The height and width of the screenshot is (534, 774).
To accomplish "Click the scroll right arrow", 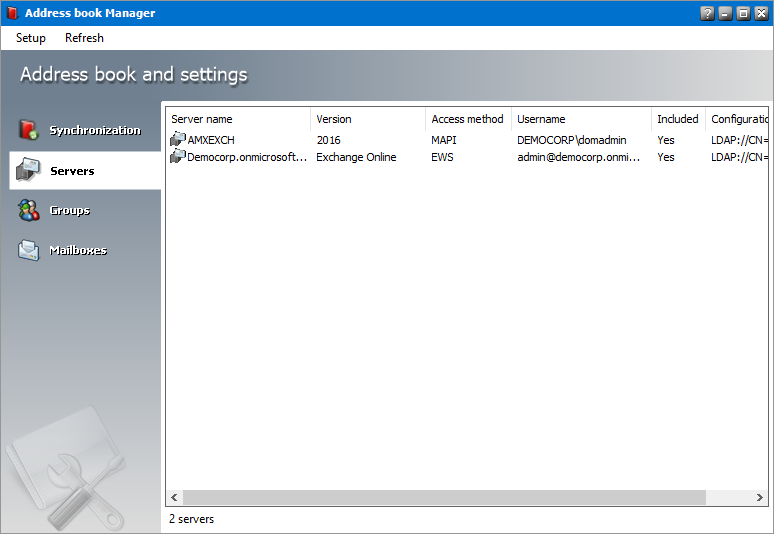I will coord(759,497).
